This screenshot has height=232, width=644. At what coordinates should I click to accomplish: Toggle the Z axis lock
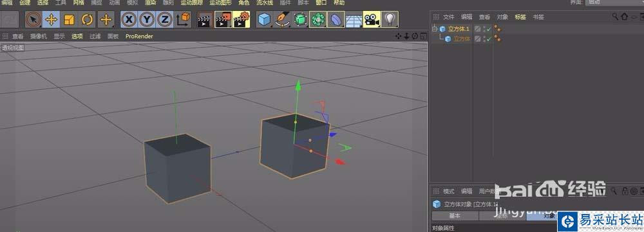coord(165,19)
